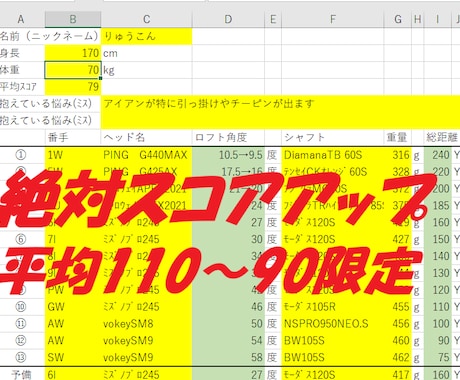Viewport: 460px width, 380px height.
Task: Click the loft cell '54'
Action: [x=228, y=340]
